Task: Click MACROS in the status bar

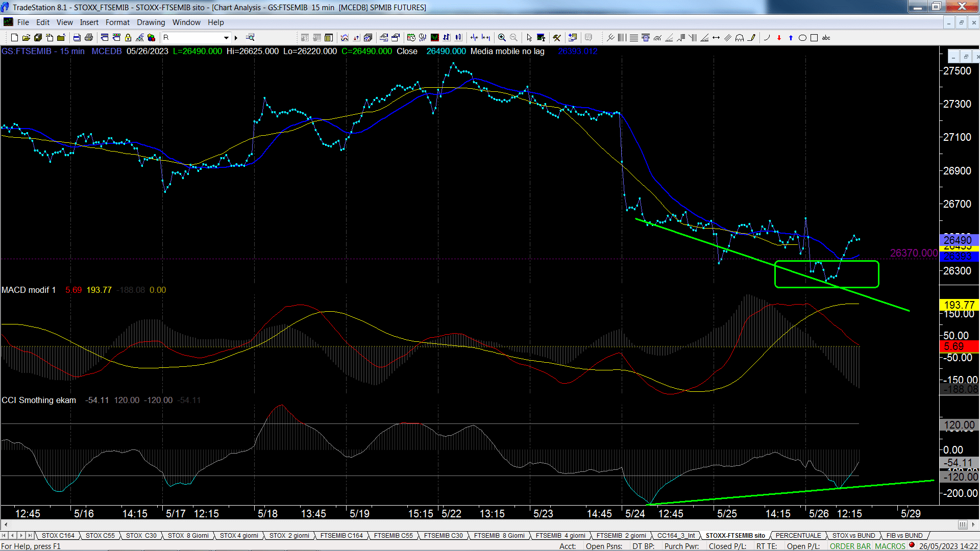Action: pyautogui.click(x=890, y=546)
